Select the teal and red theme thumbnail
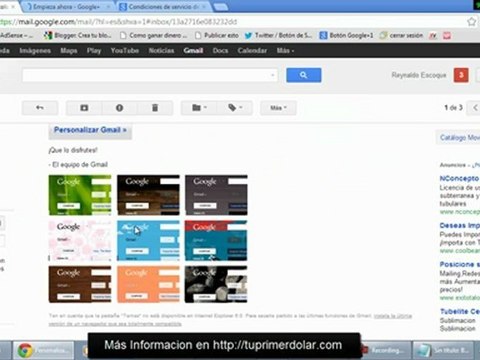The width and height of the screenshot is (480, 360). pyautogui.click(x=216, y=240)
